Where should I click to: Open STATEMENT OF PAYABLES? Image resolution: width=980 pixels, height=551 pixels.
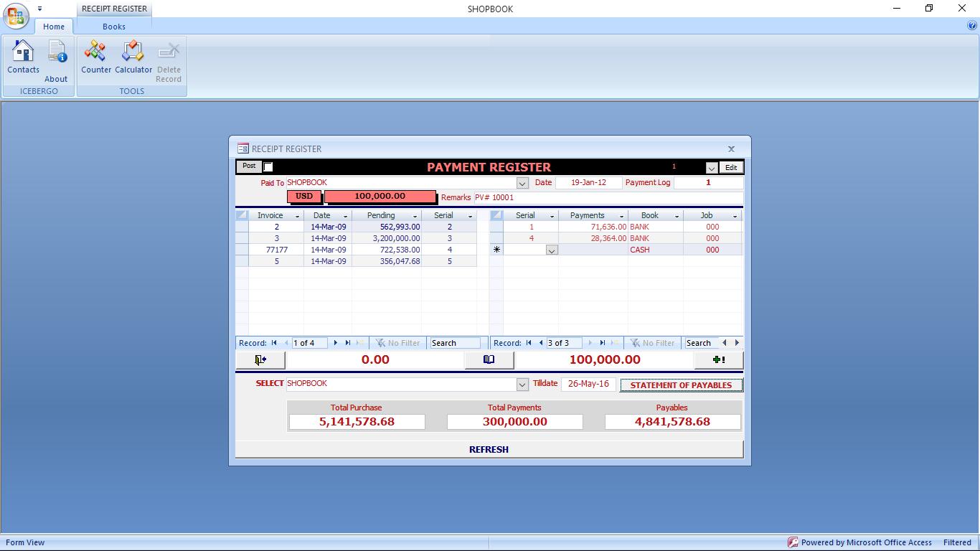click(681, 385)
